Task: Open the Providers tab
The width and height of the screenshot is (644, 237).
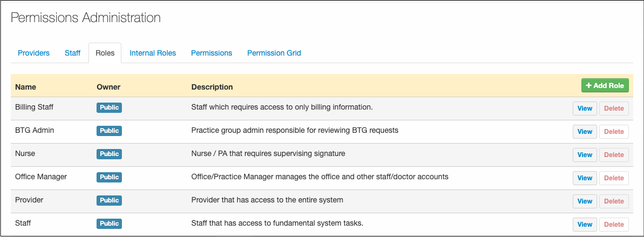Action: (x=33, y=53)
